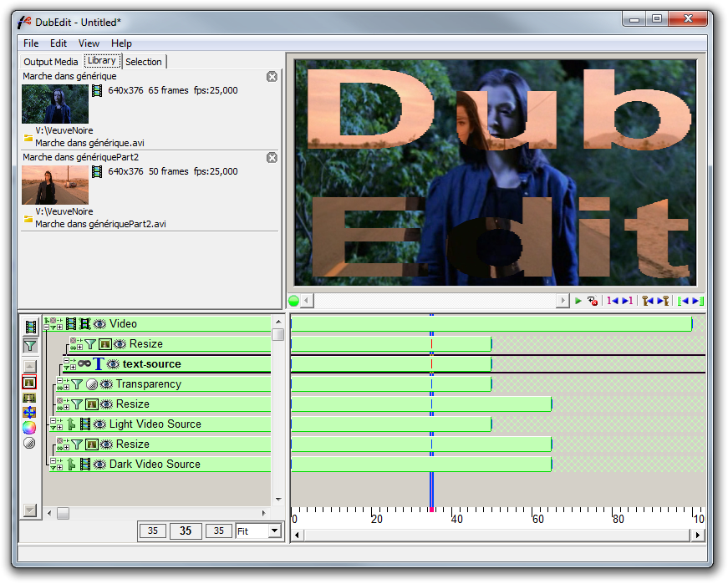Collapse the Dark Video Source node
The image size is (728, 584).
click(53, 460)
